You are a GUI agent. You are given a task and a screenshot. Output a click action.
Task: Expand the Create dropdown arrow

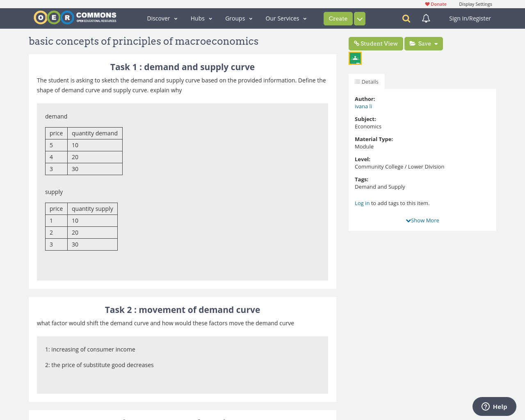(x=360, y=19)
